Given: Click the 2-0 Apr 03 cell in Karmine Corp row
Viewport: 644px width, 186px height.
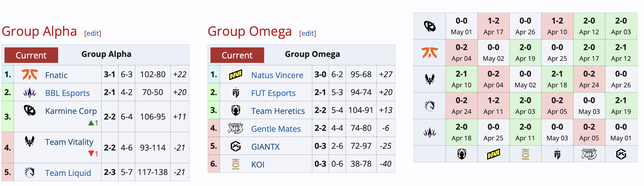Looking at the screenshot, I should 621,26.
